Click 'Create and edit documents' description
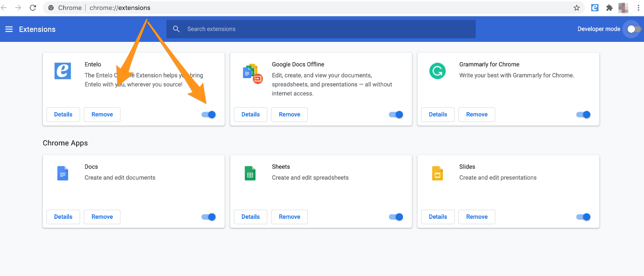 pos(120,178)
